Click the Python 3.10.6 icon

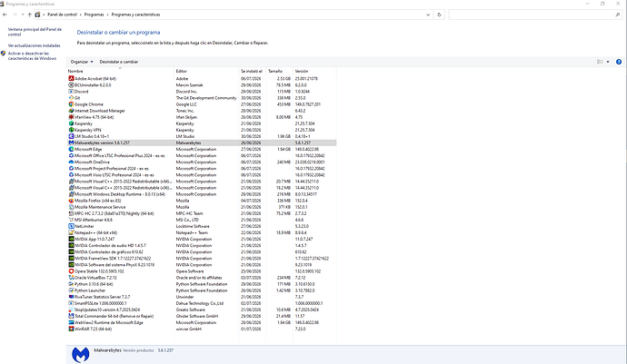71,284
